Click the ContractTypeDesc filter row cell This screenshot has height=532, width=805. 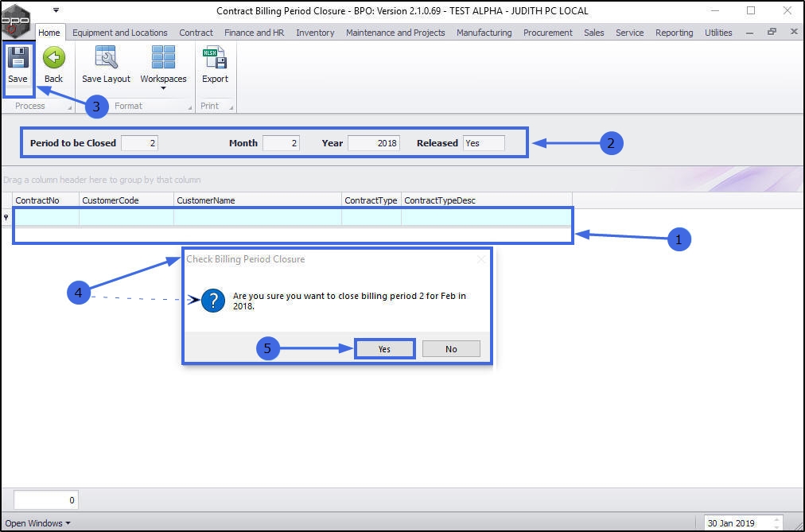(486, 218)
